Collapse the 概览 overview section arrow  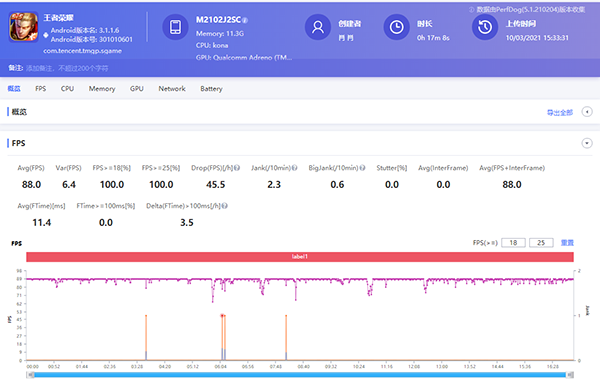[587, 112]
